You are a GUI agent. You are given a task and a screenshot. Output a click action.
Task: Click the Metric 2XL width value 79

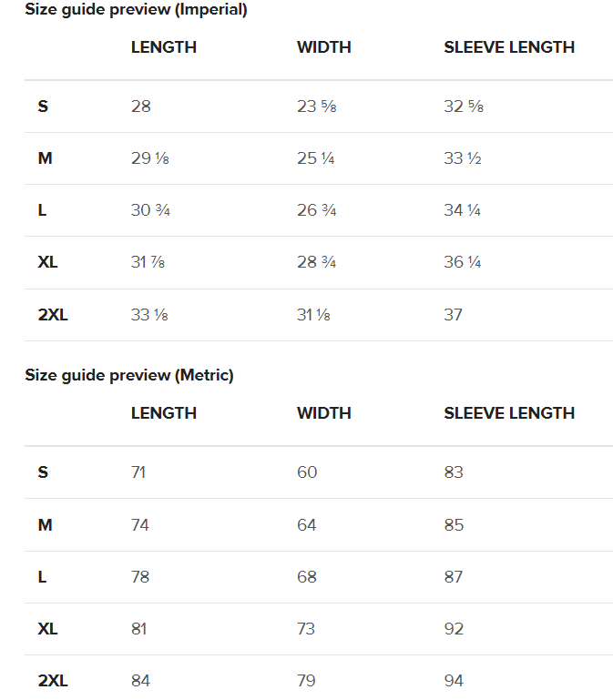pyautogui.click(x=306, y=681)
